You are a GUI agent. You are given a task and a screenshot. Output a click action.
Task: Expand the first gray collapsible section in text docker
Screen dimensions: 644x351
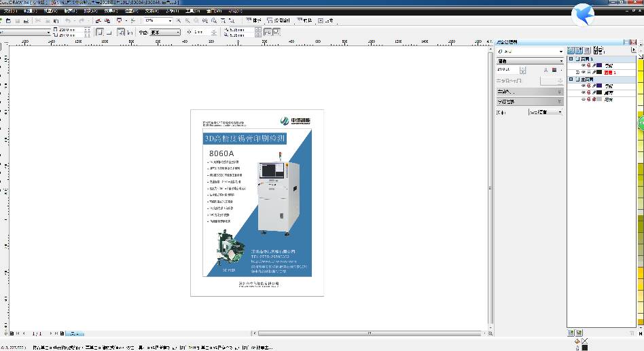click(x=530, y=92)
